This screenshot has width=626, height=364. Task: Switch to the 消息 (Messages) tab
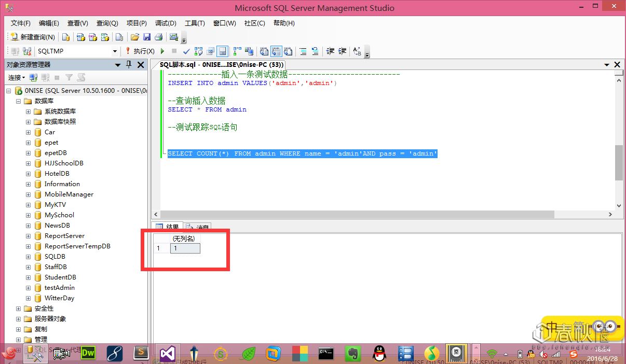coord(198,227)
